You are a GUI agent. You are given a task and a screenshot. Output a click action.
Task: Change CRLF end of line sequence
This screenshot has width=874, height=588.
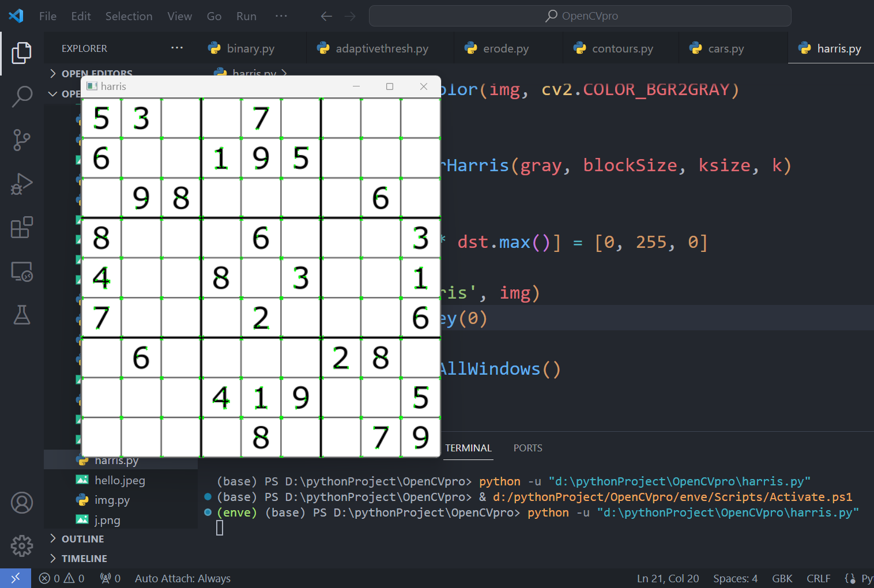819,578
